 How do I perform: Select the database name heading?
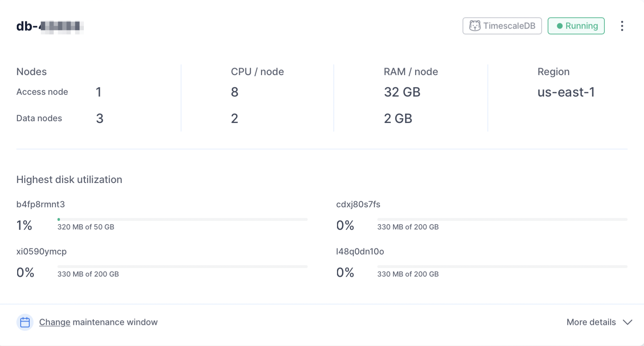tap(50, 26)
